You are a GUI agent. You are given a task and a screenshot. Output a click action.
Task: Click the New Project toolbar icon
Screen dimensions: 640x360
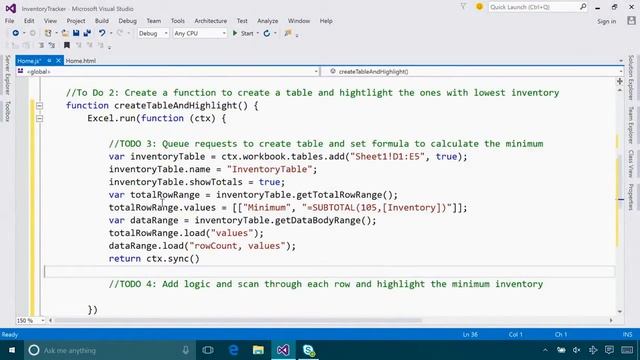point(48,33)
